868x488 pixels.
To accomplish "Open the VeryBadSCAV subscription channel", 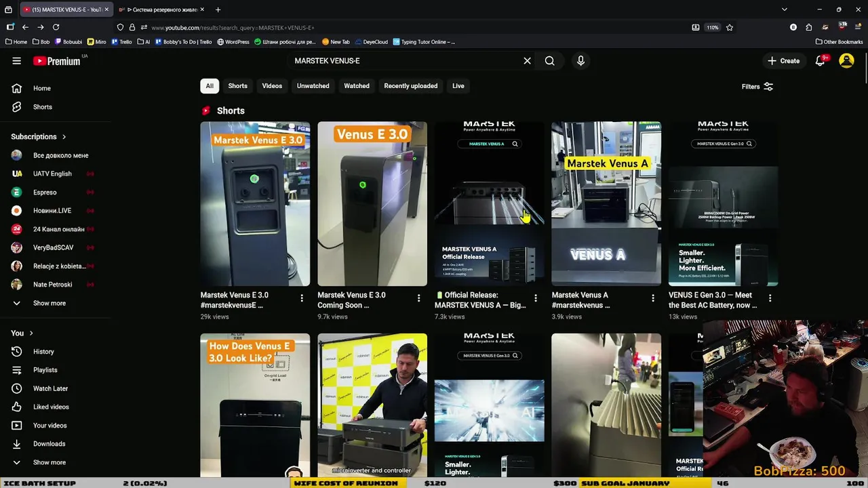I will (x=54, y=247).
